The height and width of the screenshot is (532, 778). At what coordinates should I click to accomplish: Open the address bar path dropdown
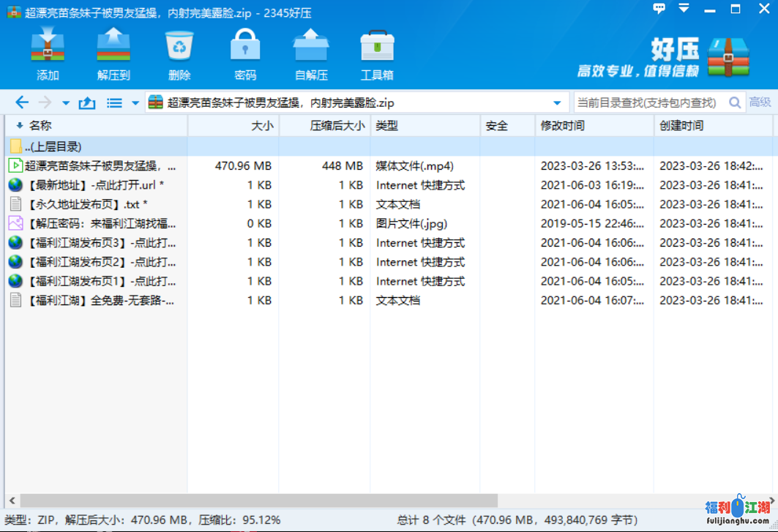[557, 103]
